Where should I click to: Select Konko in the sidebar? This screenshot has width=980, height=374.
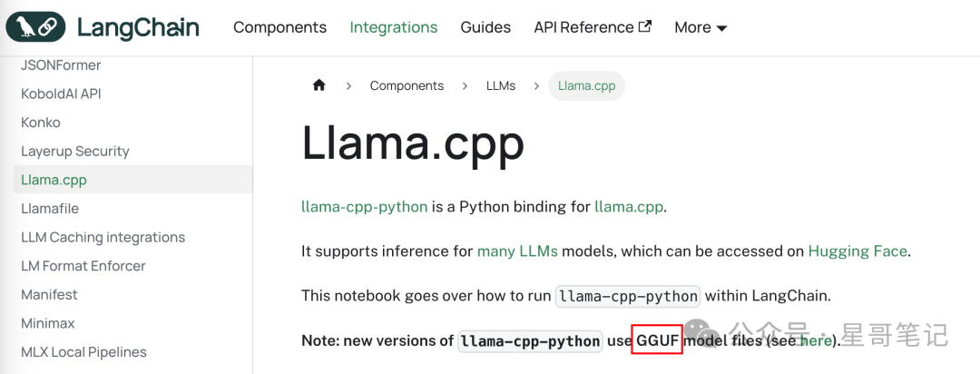[x=41, y=123]
